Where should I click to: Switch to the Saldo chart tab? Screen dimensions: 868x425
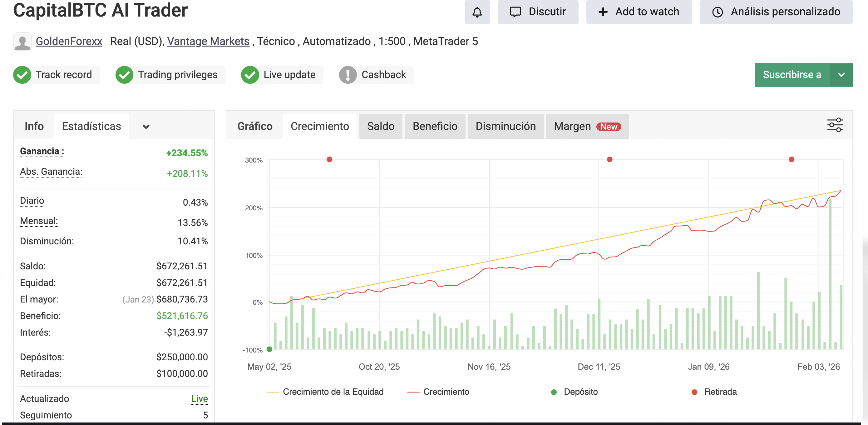(380, 127)
